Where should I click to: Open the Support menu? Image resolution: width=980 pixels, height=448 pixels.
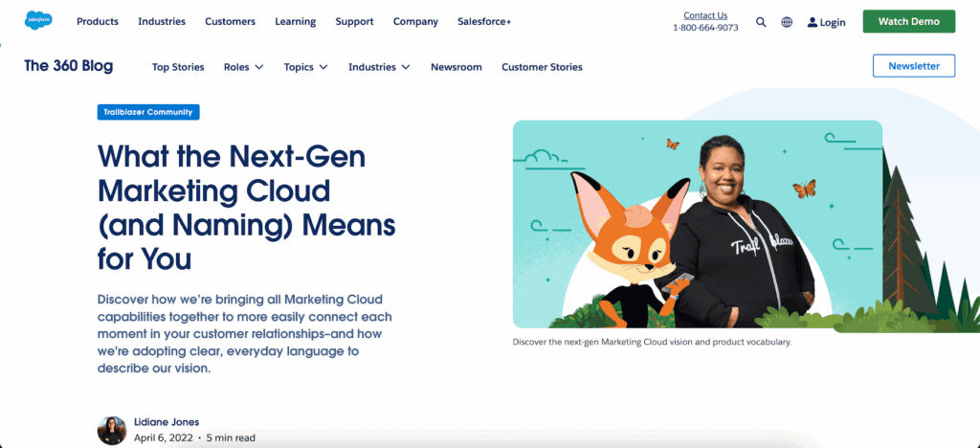coord(354,21)
